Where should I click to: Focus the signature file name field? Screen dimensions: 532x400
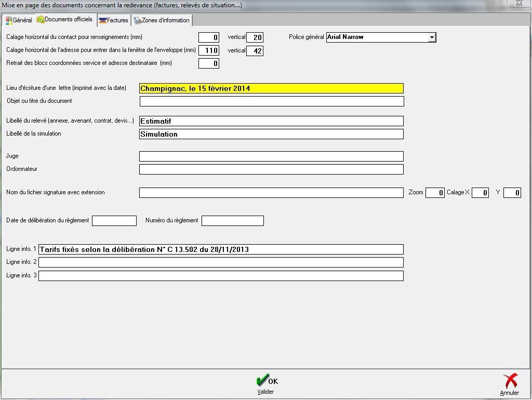tap(271, 193)
